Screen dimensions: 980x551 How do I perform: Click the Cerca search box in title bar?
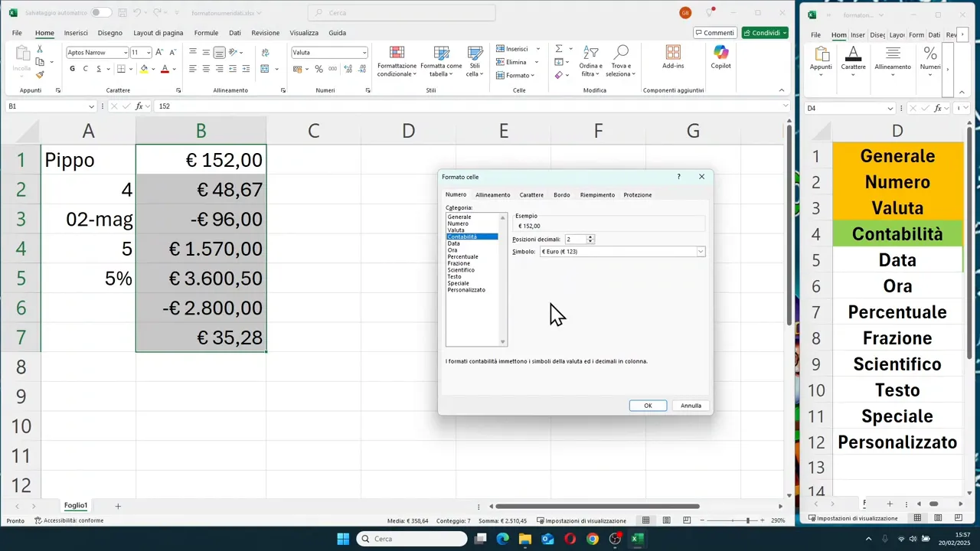coord(401,13)
